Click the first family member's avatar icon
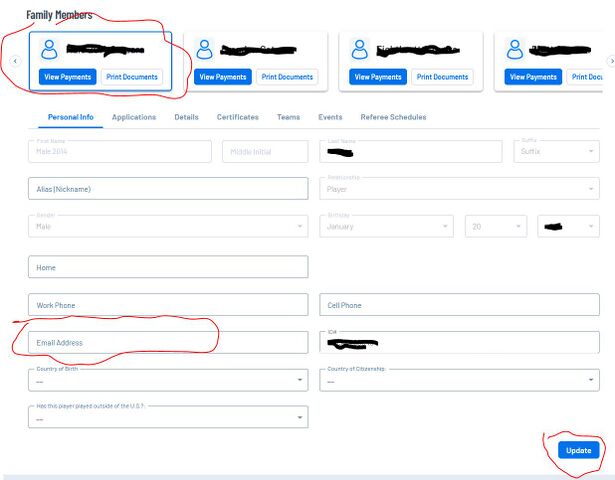The image size is (615, 480). (49, 49)
